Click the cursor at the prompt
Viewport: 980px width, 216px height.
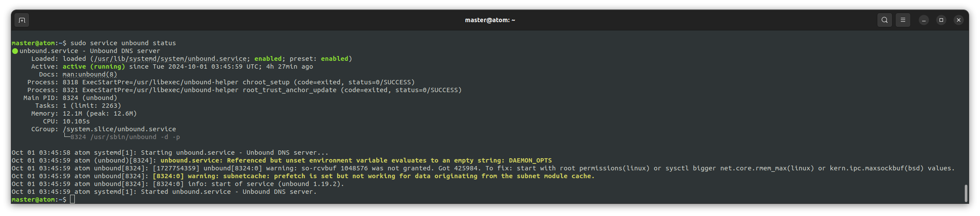tap(72, 199)
